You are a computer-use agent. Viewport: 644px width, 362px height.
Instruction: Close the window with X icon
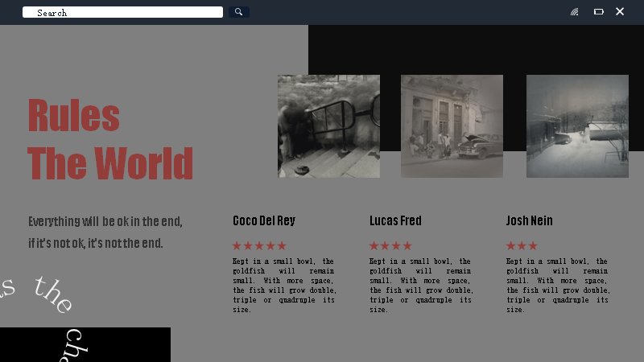pyautogui.click(x=620, y=11)
